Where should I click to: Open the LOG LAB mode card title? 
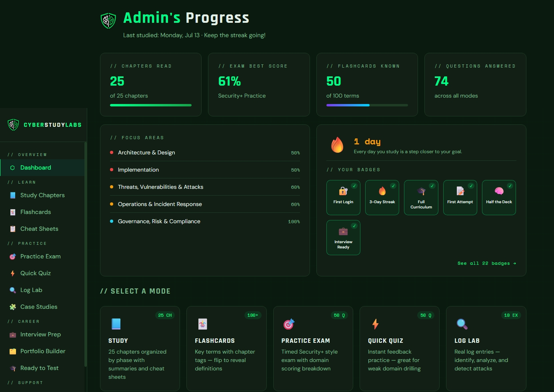[x=467, y=341]
